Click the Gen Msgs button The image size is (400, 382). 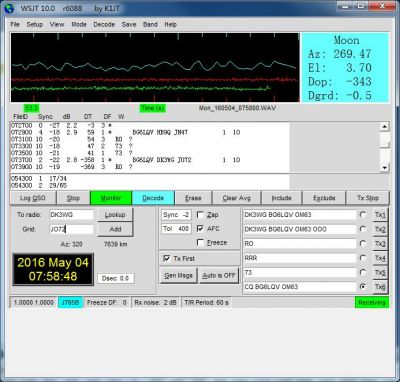[178, 276]
